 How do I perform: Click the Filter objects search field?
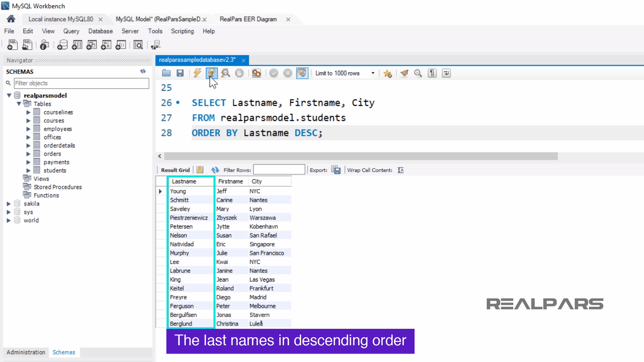tap(82, 83)
